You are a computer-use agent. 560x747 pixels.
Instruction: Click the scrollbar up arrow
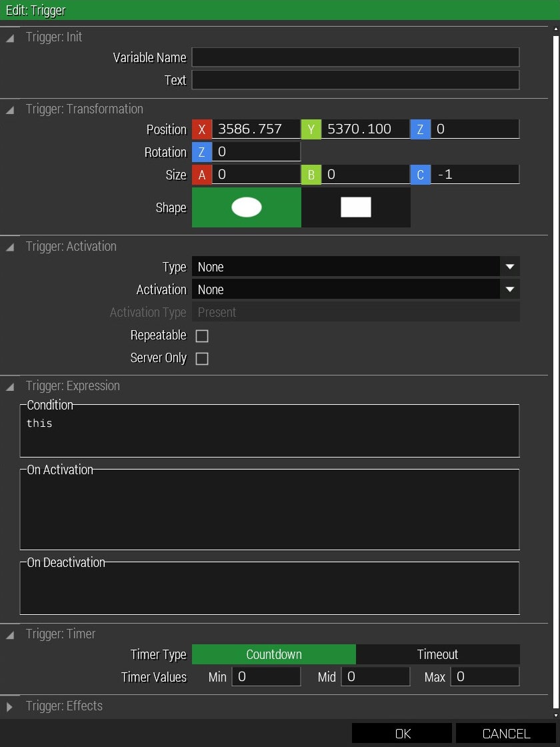coord(556,29)
